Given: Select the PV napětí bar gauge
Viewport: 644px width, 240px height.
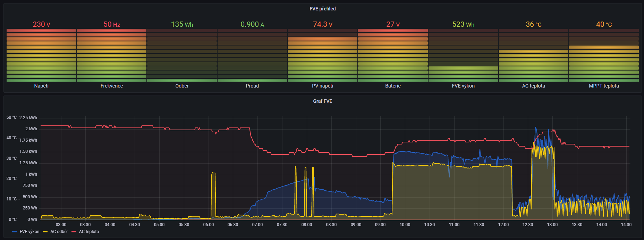Looking at the screenshot, I should (x=323, y=56).
